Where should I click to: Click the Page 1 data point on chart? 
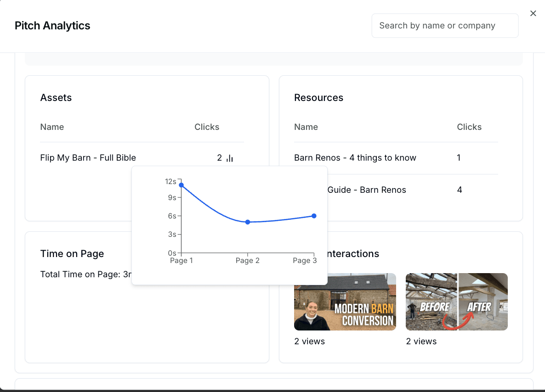(181, 185)
